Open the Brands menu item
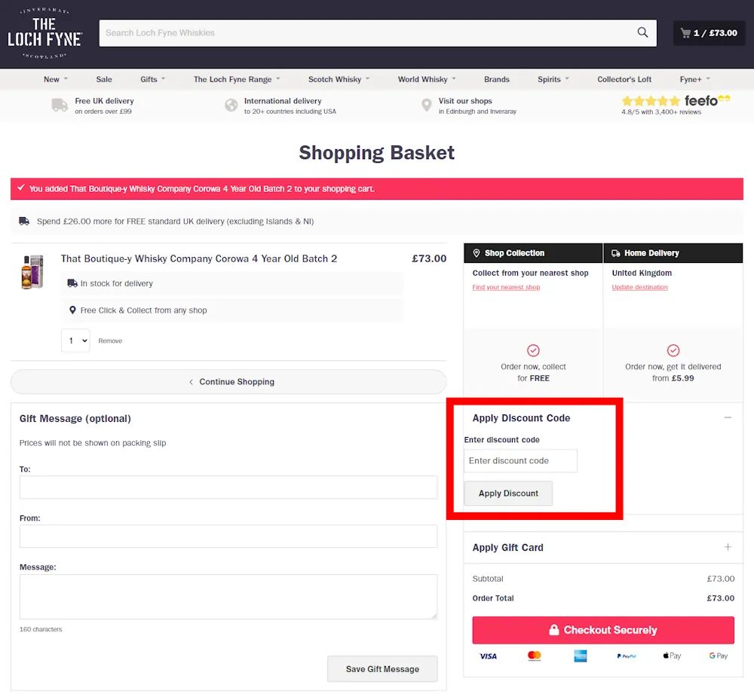 coord(497,79)
